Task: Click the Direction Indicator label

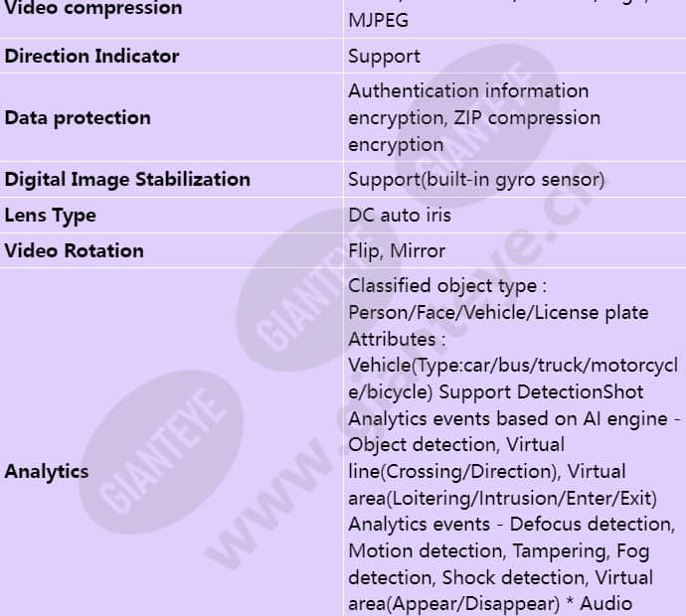Action: [x=91, y=56]
